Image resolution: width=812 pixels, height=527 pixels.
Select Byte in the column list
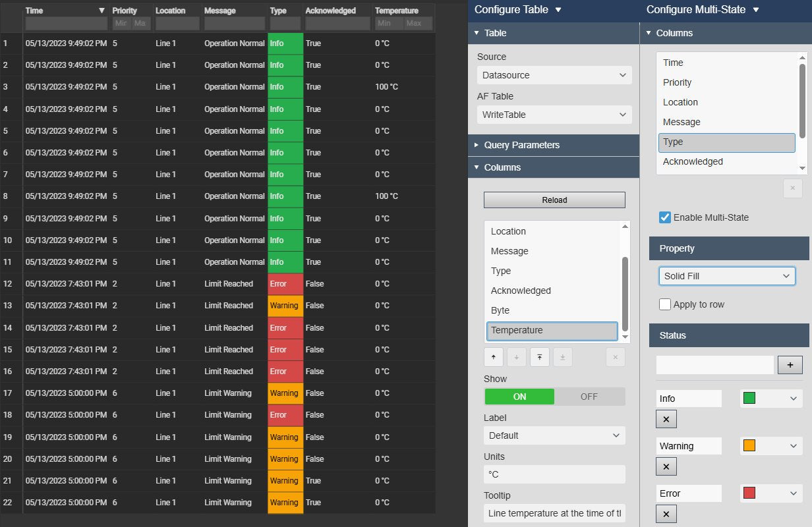pyautogui.click(x=552, y=310)
